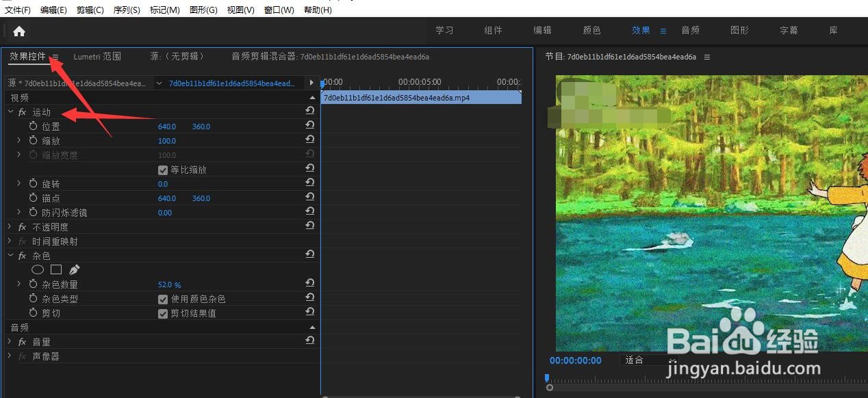Reset the 剪切 parameter

pyautogui.click(x=310, y=312)
